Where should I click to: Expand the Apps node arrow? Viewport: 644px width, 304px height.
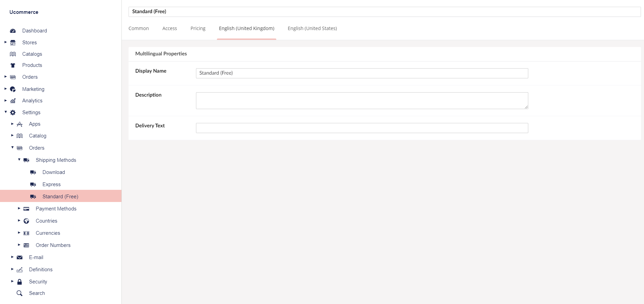pyautogui.click(x=12, y=124)
